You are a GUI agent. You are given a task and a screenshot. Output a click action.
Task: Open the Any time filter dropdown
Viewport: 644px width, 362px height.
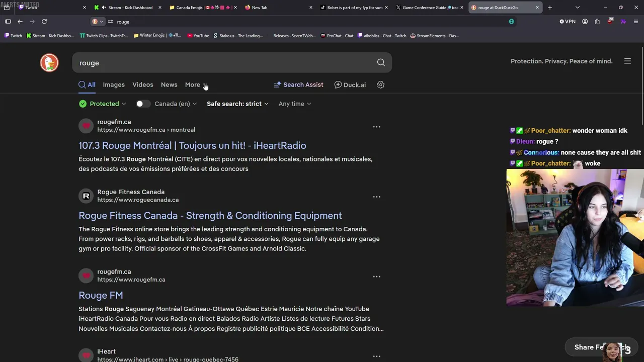(295, 104)
